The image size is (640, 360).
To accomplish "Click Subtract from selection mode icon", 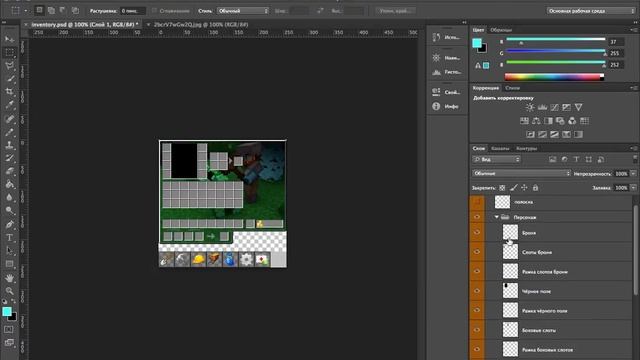I will [63, 11].
